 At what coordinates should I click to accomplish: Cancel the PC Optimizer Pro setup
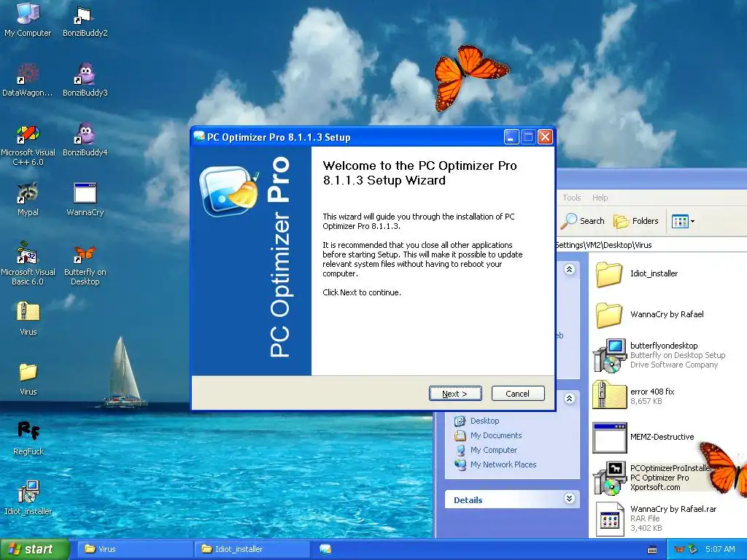[518, 394]
